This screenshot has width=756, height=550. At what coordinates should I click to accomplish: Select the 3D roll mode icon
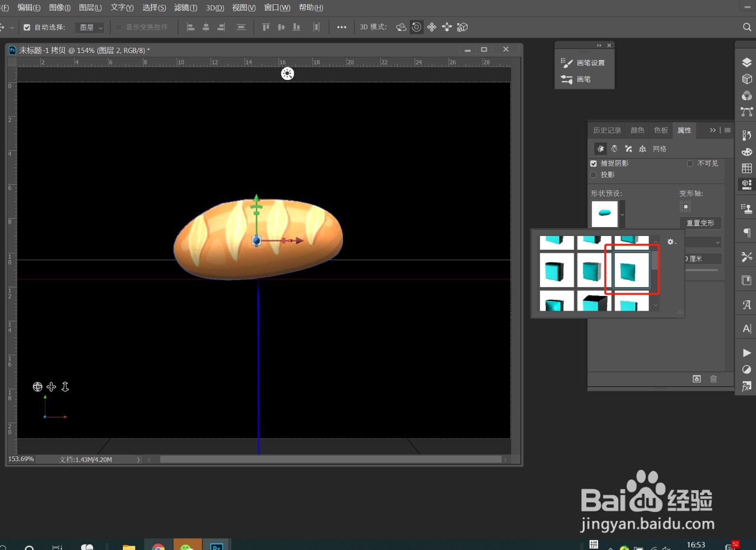416,27
